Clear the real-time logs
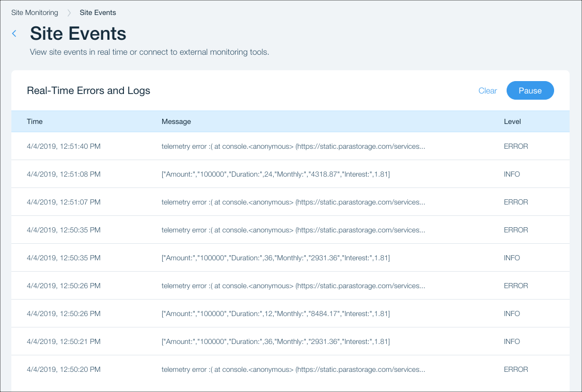 tap(487, 91)
